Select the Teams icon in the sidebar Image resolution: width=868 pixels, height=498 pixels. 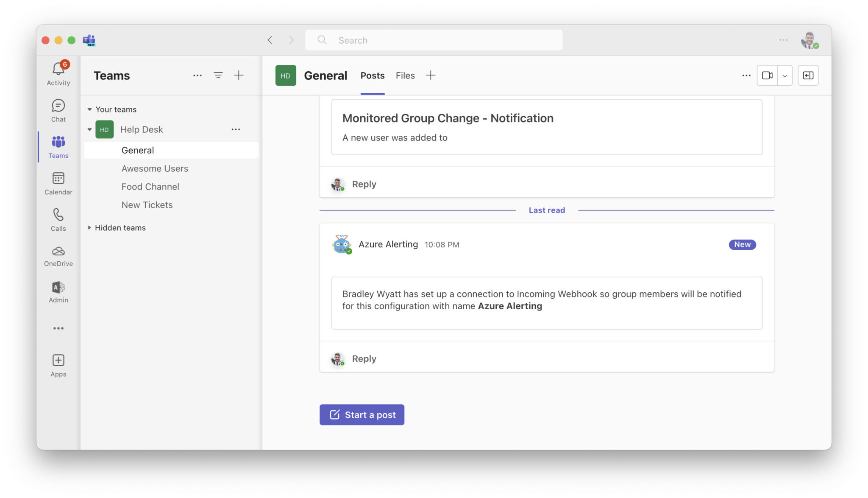click(x=58, y=147)
